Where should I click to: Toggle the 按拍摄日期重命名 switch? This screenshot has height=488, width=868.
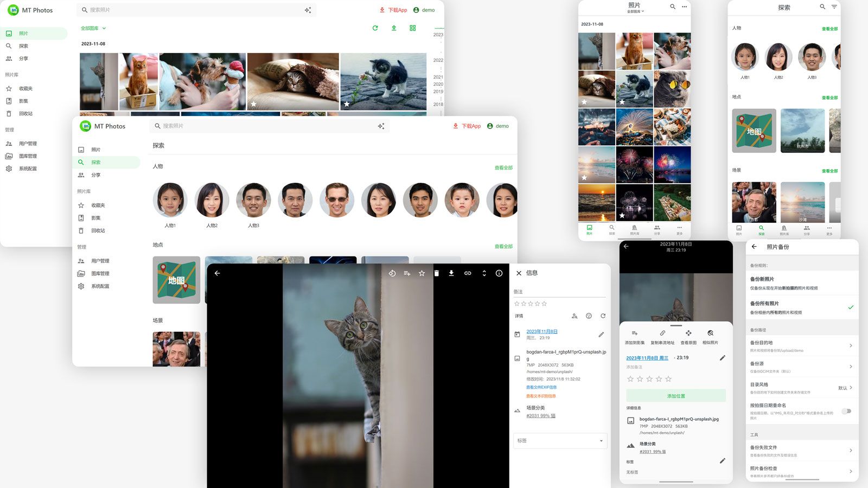click(x=846, y=411)
